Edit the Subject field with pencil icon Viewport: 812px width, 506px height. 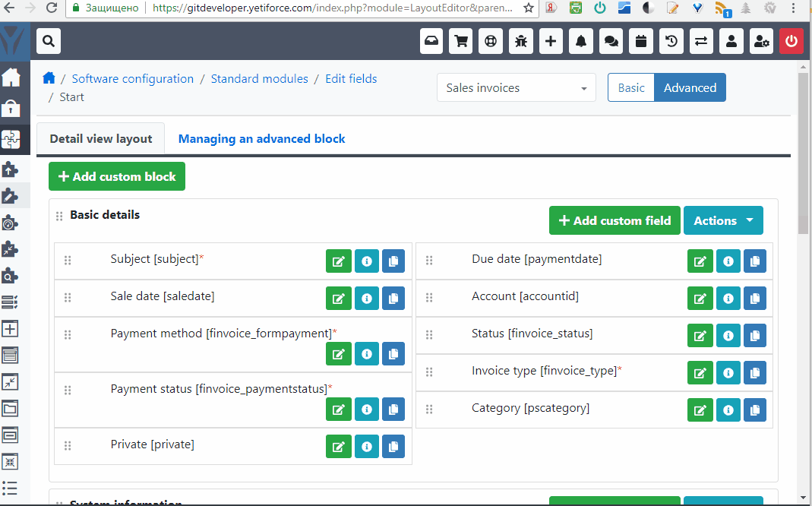pyautogui.click(x=339, y=261)
